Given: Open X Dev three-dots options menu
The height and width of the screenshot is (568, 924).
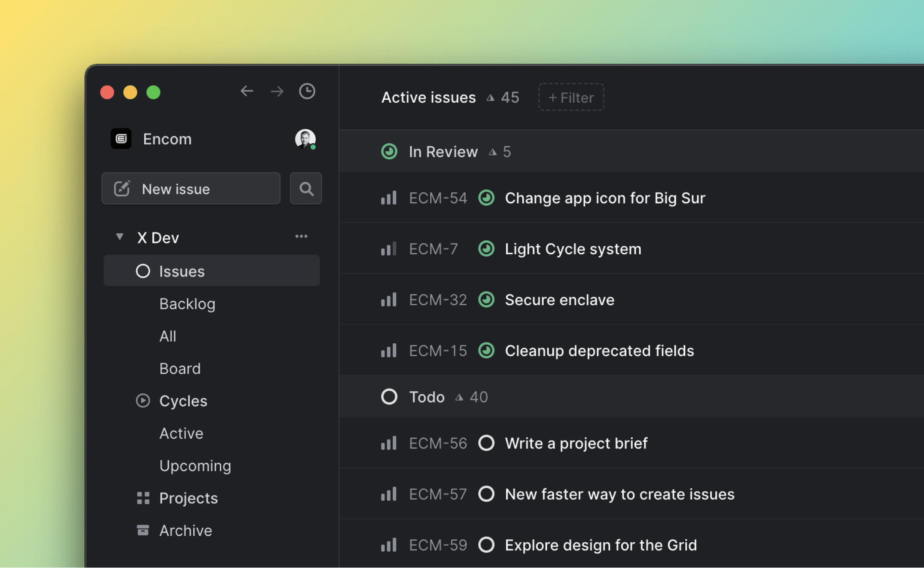Looking at the screenshot, I should point(301,237).
